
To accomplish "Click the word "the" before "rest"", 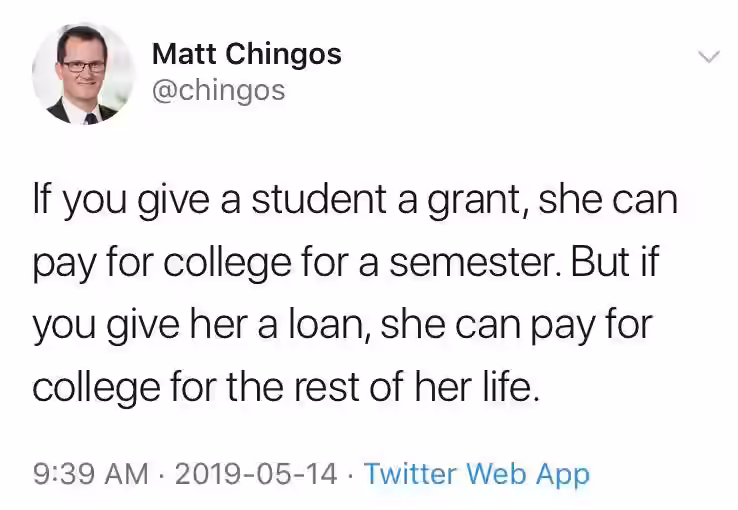I will [x=256, y=386].
